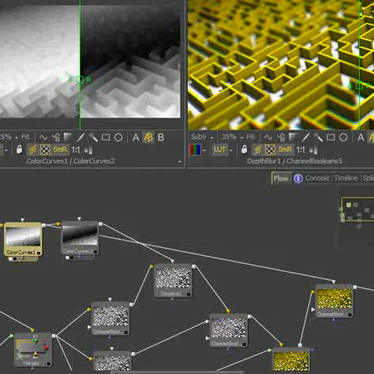Toggle the SmR button in the ColorCurves viewer
Viewport: 374px width, 374px height.
(60, 150)
